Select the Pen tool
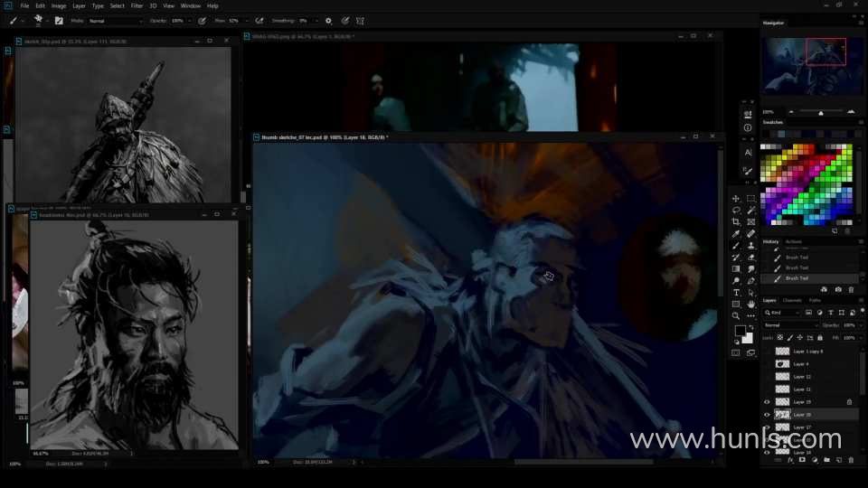The height and width of the screenshot is (488, 868). 751,281
